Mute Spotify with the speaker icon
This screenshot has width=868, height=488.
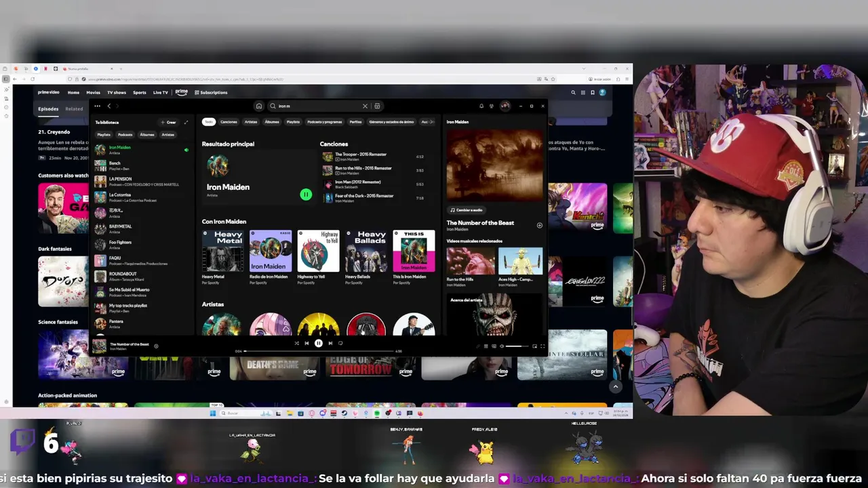point(502,346)
